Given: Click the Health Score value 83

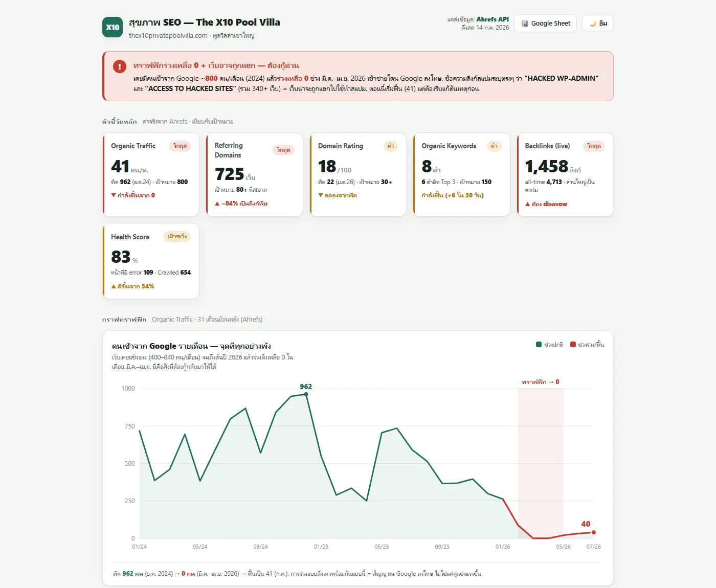Looking at the screenshot, I should click(x=121, y=256).
